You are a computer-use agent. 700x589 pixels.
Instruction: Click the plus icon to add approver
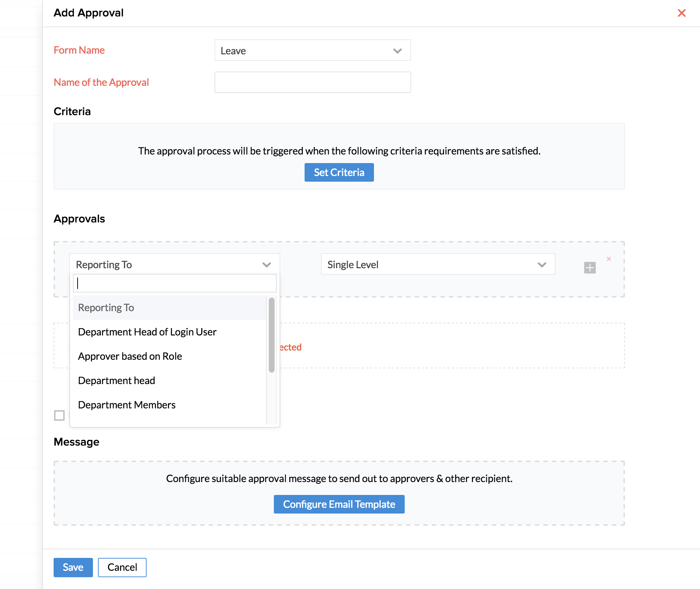click(x=590, y=267)
